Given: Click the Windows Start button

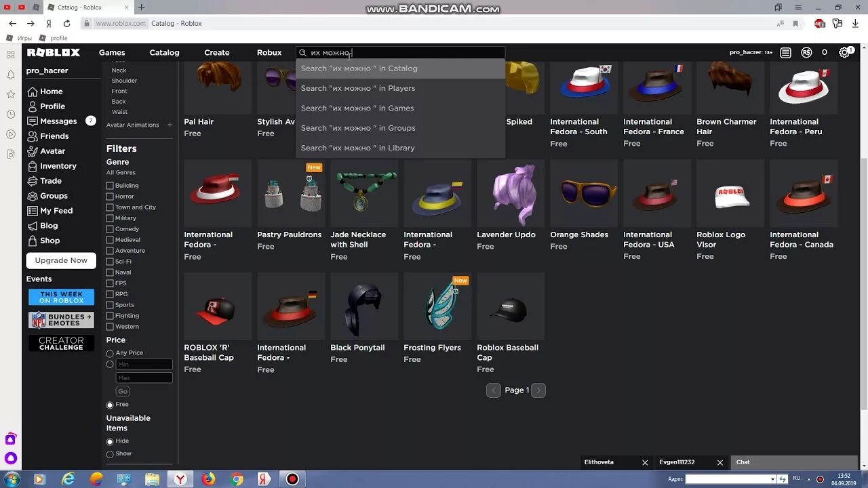Looking at the screenshot, I should (x=12, y=479).
